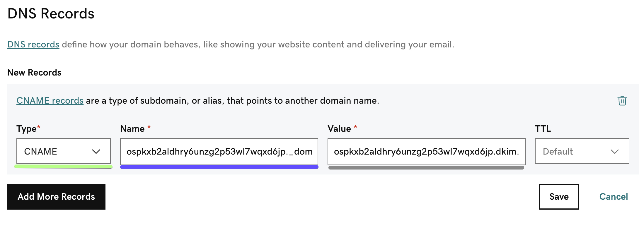The image size is (644, 226).
Task: Open the Type dropdown showing CNAME
Action: coord(64,151)
